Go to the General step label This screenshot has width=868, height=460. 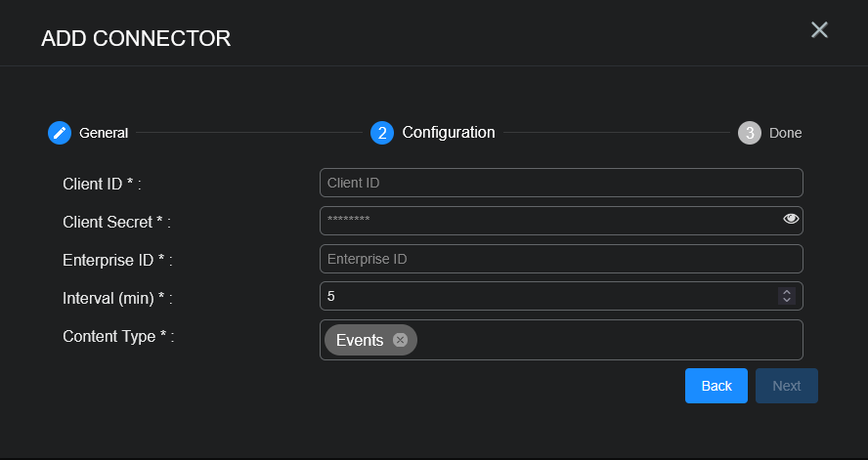pos(104,133)
